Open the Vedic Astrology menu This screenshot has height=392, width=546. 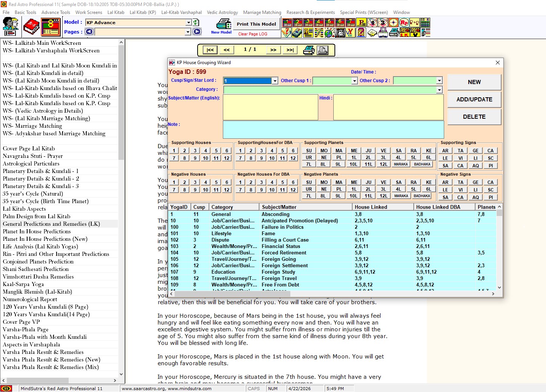(x=222, y=12)
